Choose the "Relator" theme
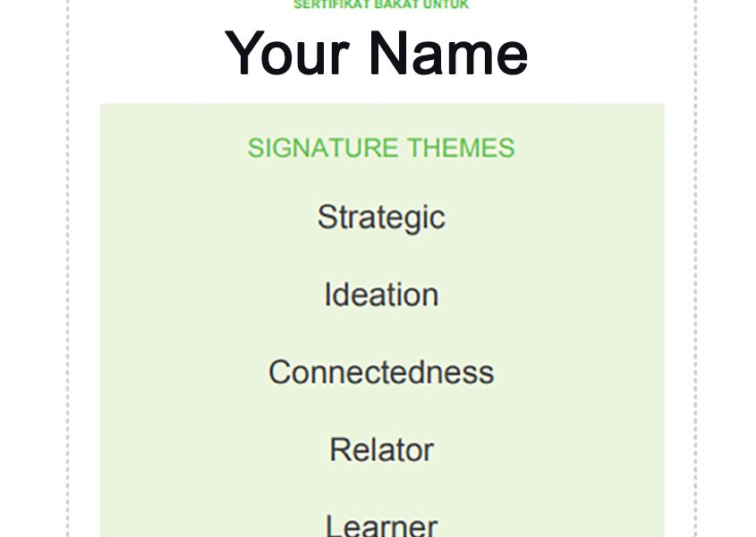Viewport: 756px width, 537px height. 381,449
